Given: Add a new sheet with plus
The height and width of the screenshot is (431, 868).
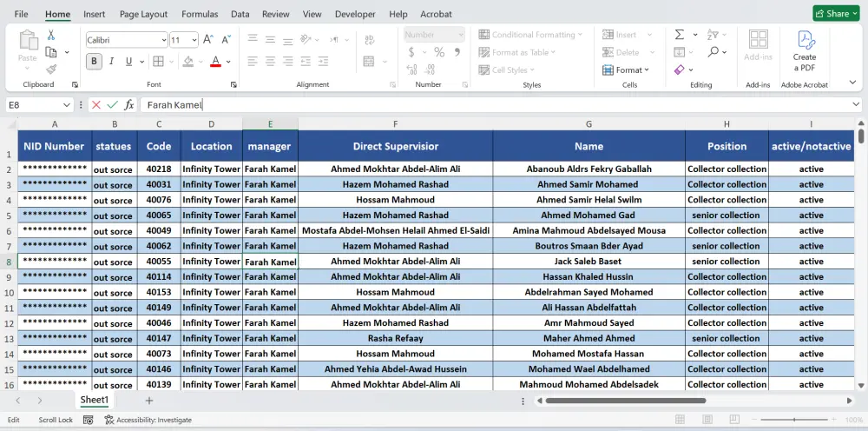Looking at the screenshot, I should (x=149, y=401).
